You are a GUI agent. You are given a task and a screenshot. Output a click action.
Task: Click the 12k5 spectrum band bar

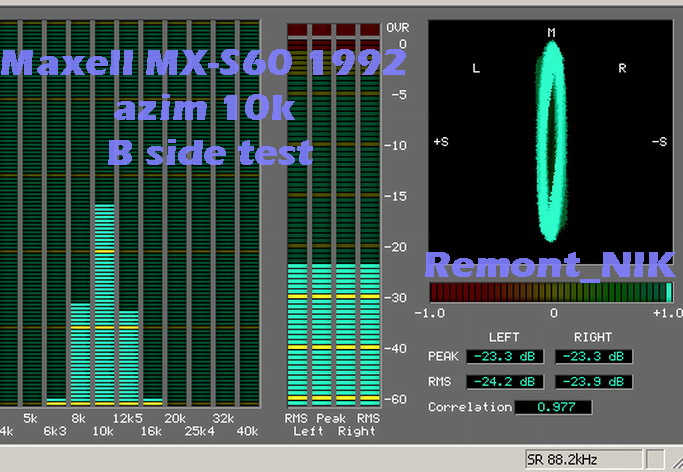click(x=128, y=355)
